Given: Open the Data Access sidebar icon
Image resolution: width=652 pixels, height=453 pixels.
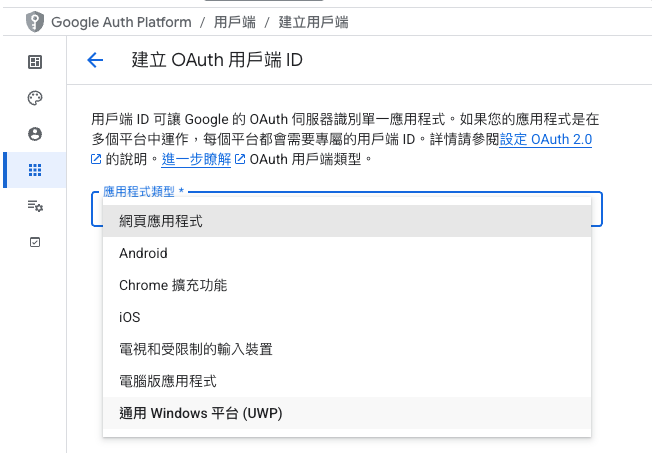Looking at the screenshot, I should [35, 206].
